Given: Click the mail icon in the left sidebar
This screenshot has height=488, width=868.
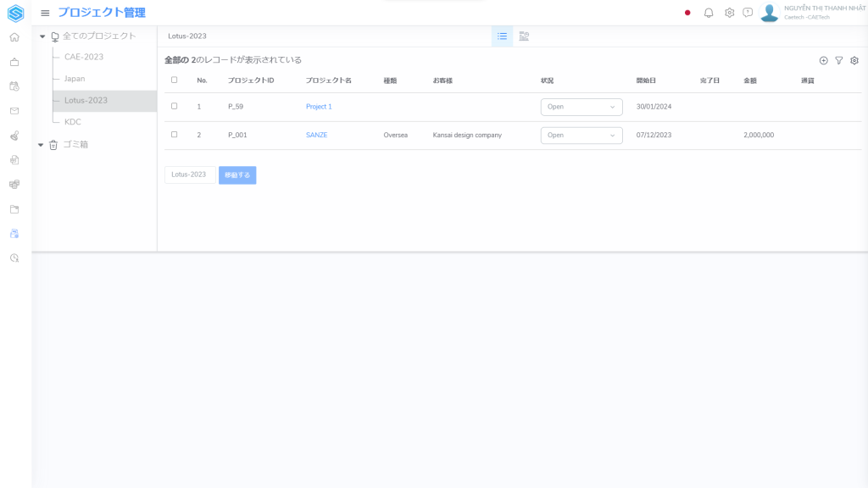Looking at the screenshot, I should [14, 111].
